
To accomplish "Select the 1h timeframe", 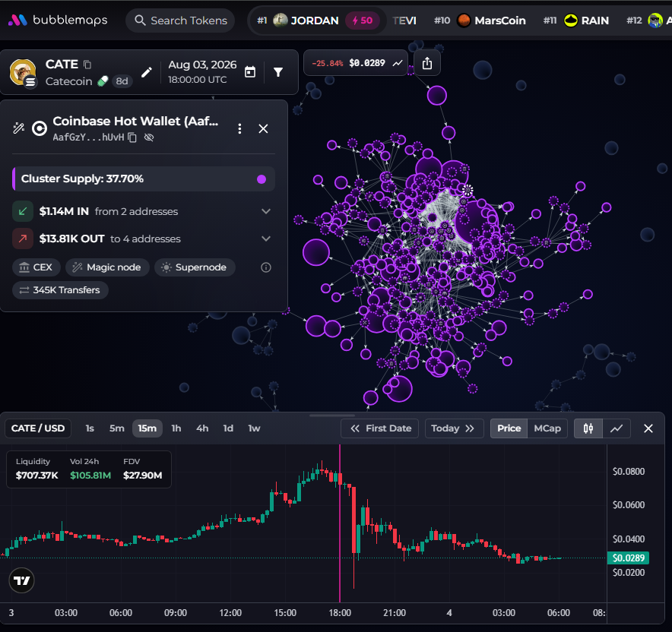I will pos(176,428).
